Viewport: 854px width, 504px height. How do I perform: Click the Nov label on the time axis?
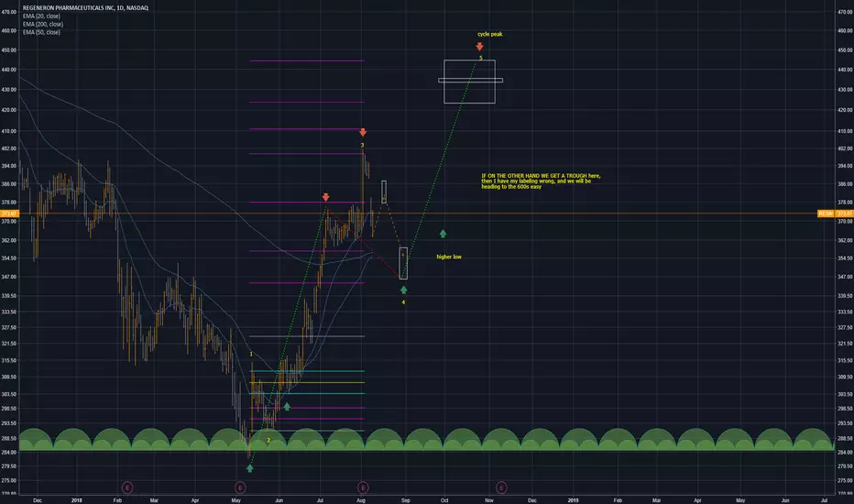(489, 500)
